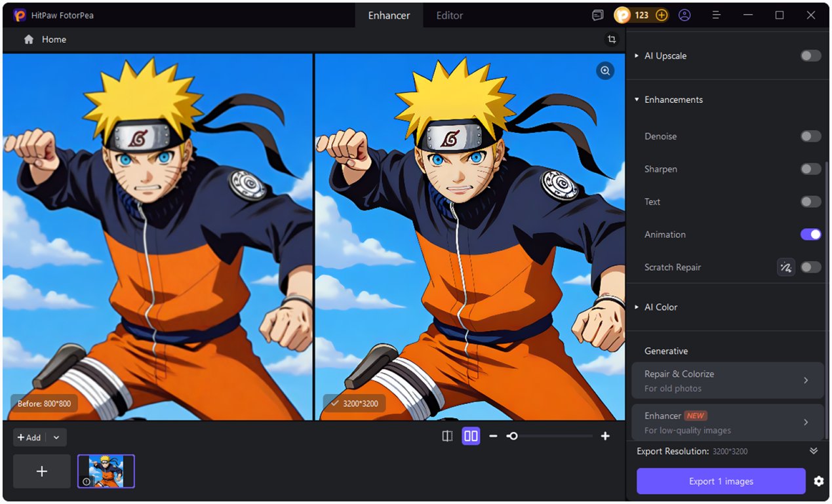The height and width of the screenshot is (504, 832).
Task: Click the gold coin credits icon
Action: (x=622, y=15)
